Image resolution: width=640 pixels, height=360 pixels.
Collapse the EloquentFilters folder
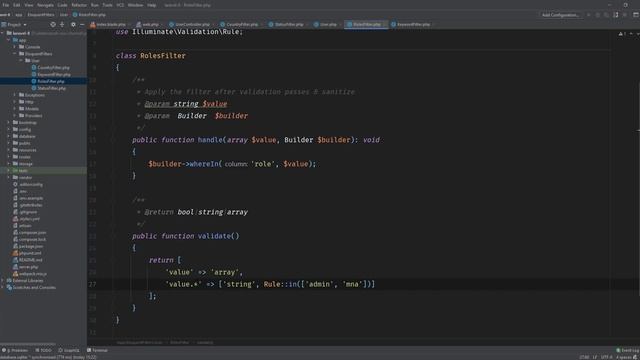(x=15, y=54)
